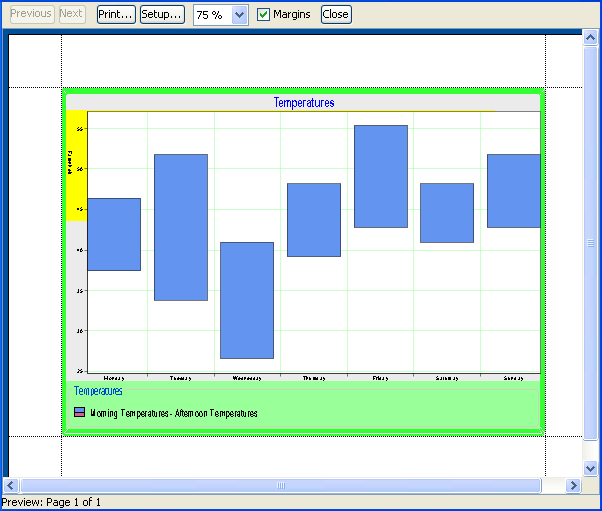Select the blue Temperatures chart title

click(x=304, y=102)
